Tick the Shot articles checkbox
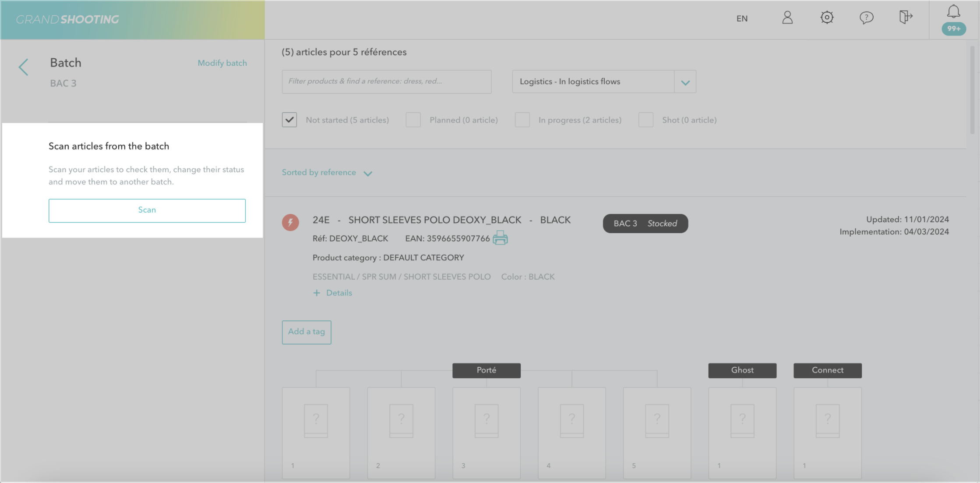This screenshot has height=483, width=980. pyautogui.click(x=645, y=120)
